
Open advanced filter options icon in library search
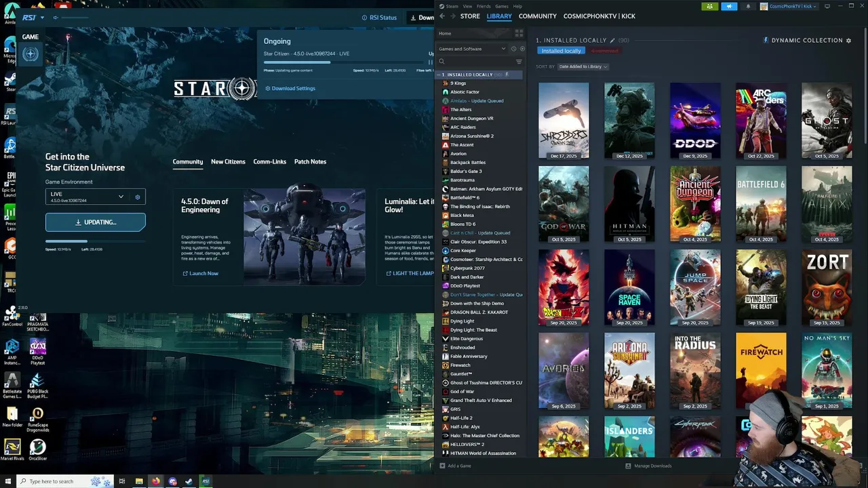coord(519,62)
